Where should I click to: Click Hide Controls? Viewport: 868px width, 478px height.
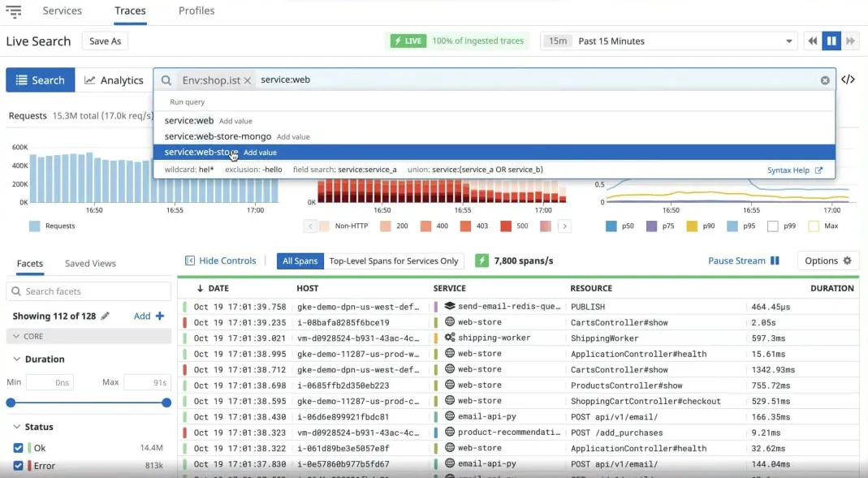coord(220,261)
